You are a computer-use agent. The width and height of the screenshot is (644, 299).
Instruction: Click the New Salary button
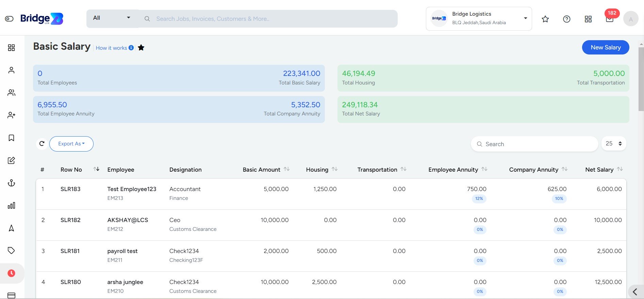click(606, 47)
